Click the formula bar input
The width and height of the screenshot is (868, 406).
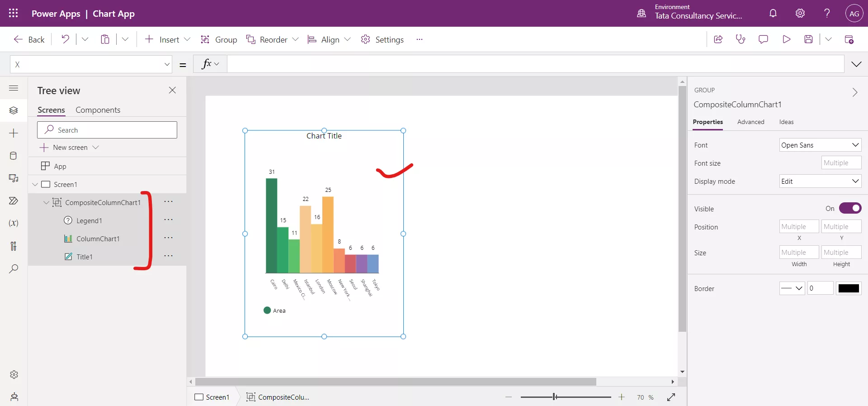tap(535, 64)
